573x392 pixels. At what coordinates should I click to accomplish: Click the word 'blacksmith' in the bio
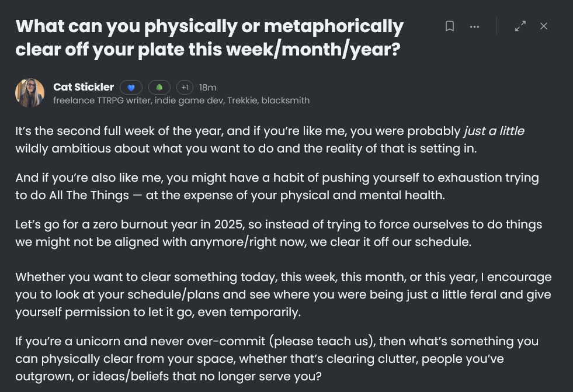pos(286,100)
